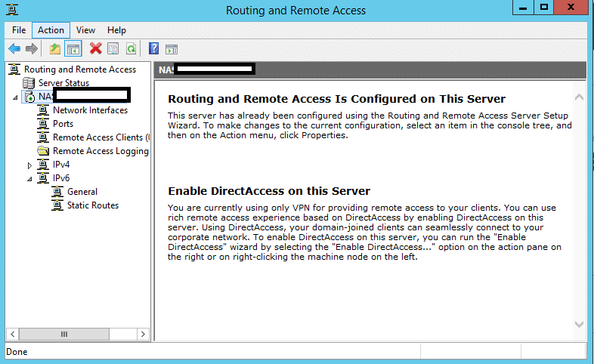Screen dimensions: 594x364
Task: Select IPv4 label in the tree
Action: (61, 165)
